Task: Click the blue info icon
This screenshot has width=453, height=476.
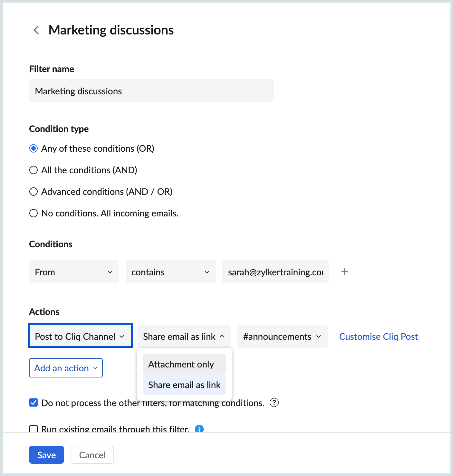Action: pos(199,429)
